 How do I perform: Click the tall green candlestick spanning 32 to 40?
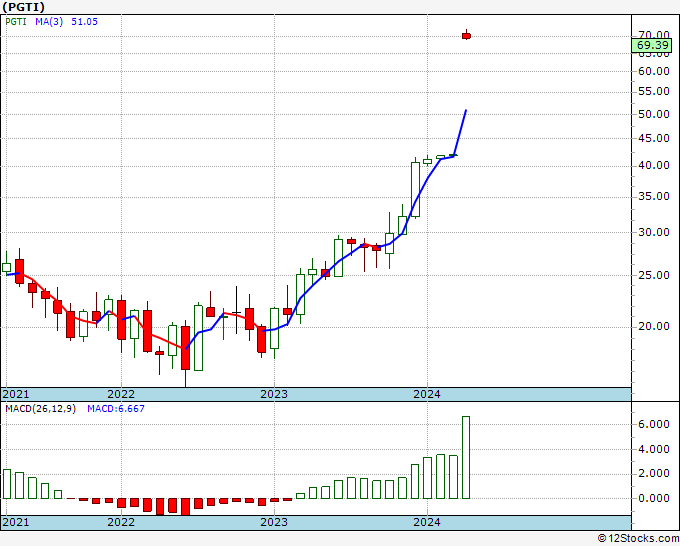tap(415, 190)
